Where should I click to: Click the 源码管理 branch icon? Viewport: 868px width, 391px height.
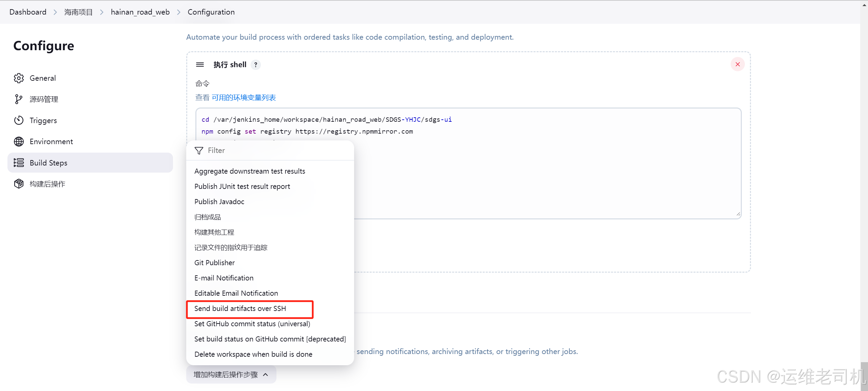click(19, 99)
